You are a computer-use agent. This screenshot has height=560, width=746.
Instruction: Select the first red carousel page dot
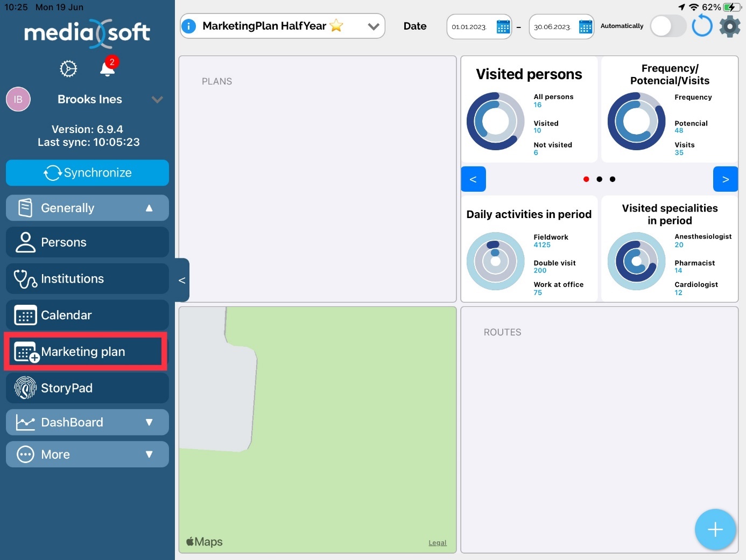coord(586,179)
